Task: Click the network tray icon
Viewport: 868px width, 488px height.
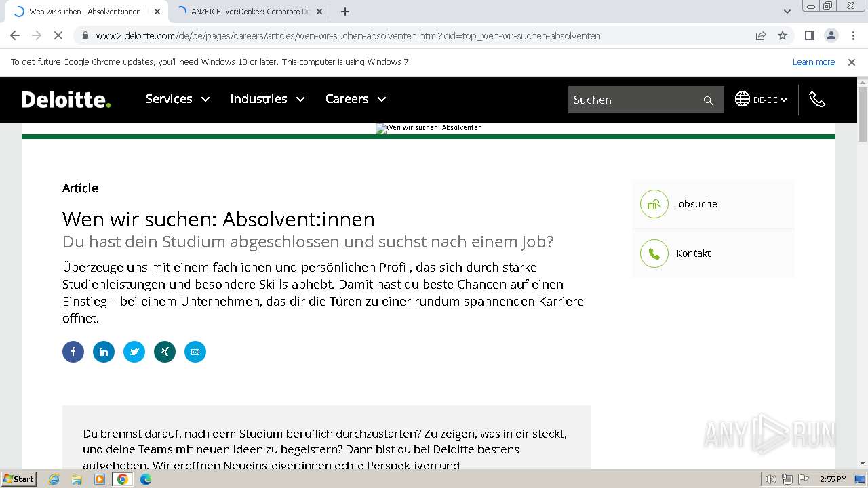Action: tap(787, 479)
